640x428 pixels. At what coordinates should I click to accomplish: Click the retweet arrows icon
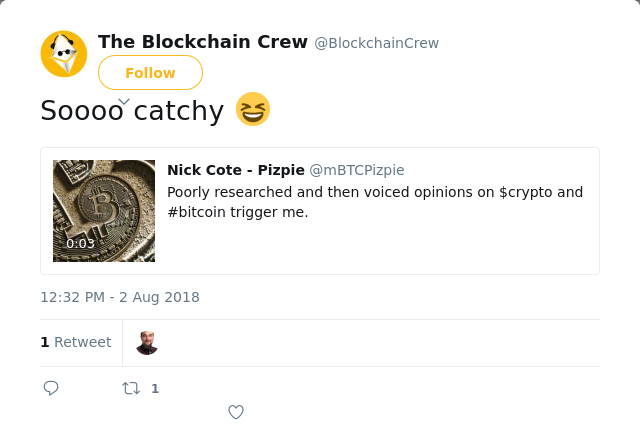pyautogui.click(x=131, y=388)
